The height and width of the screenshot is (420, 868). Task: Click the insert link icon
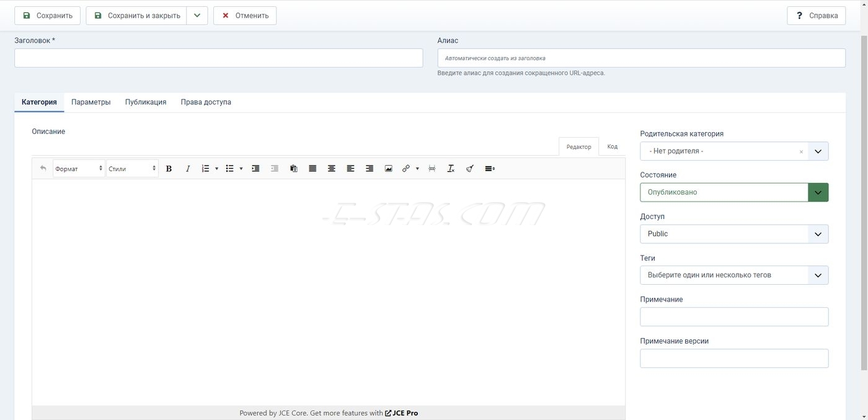[405, 168]
